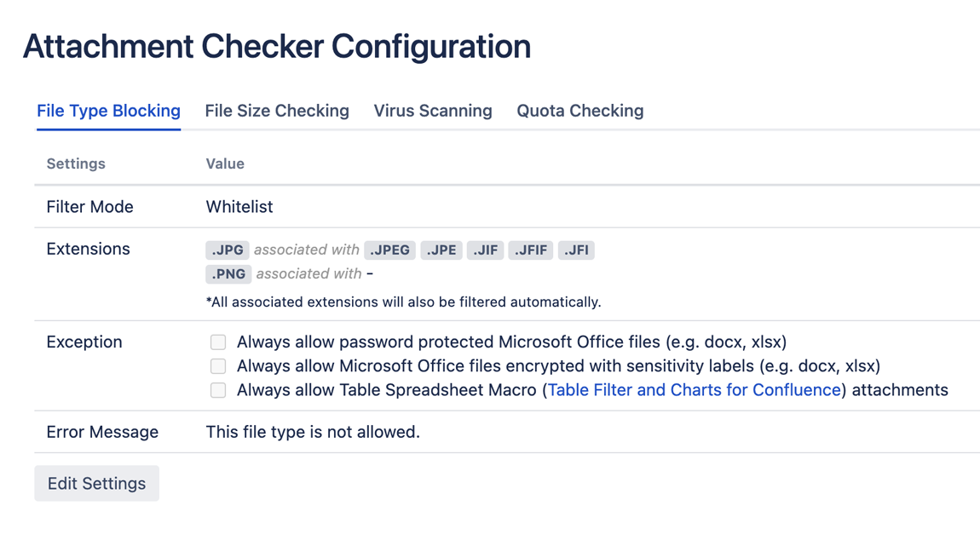
Task: Go to the Virus Scanning tab
Action: click(433, 111)
